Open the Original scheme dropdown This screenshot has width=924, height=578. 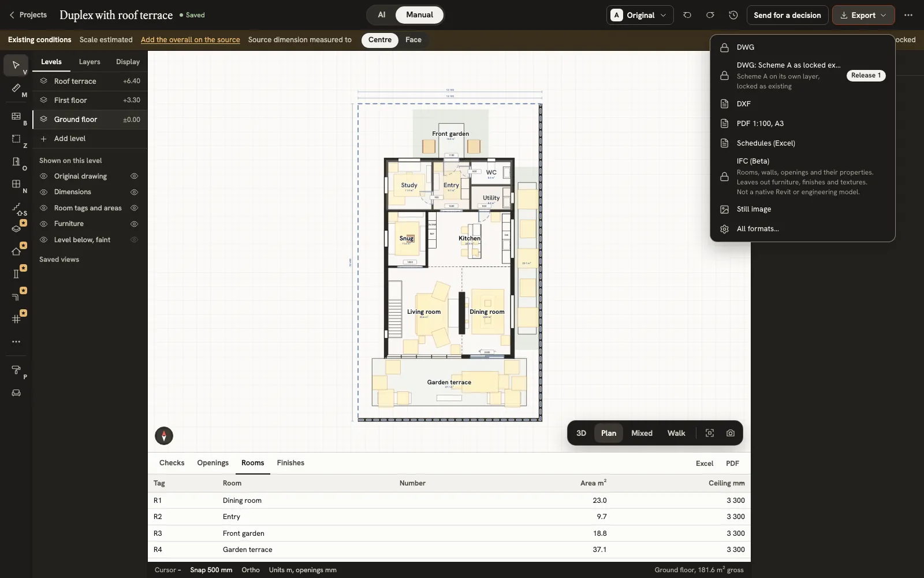(x=640, y=15)
